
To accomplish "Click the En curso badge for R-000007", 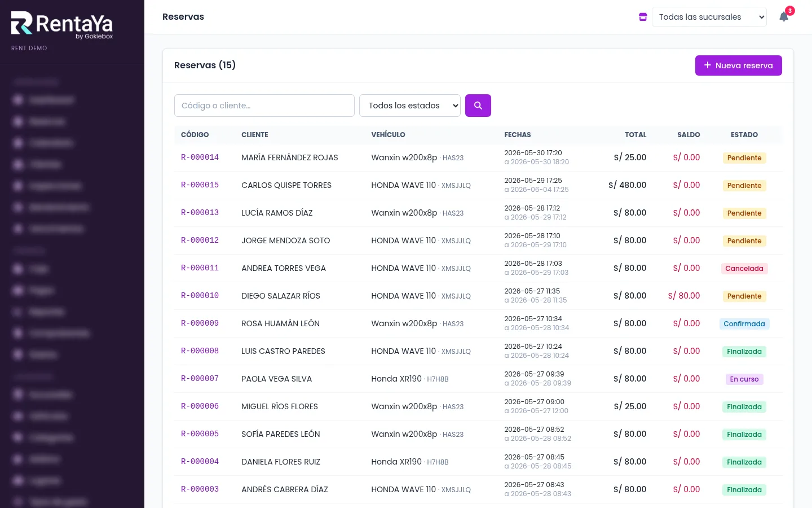I will pos(744,379).
